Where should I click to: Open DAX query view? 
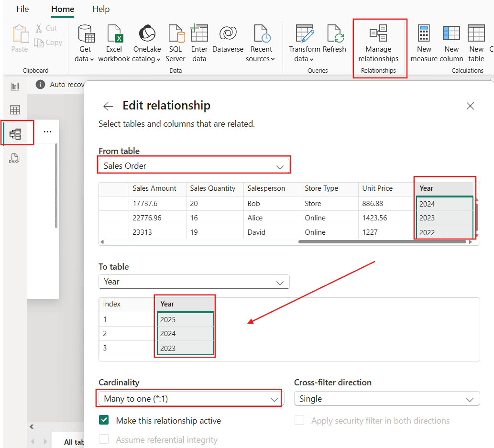tap(14, 158)
